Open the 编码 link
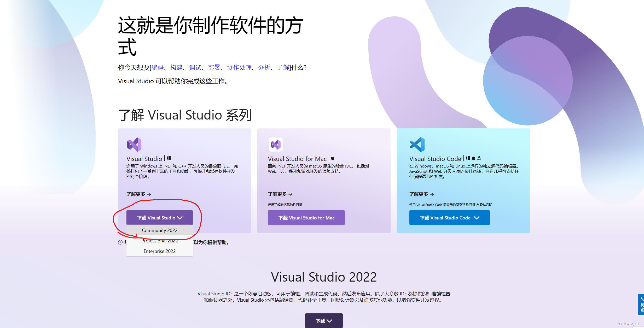This screenshot has width=644, height=328. coord(157,67)
